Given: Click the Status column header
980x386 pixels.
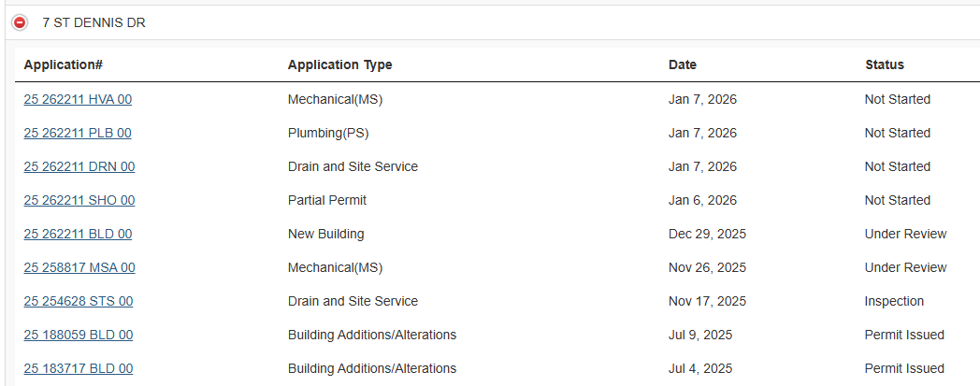Looking at the screenshot, I should [x=885, y=64].
